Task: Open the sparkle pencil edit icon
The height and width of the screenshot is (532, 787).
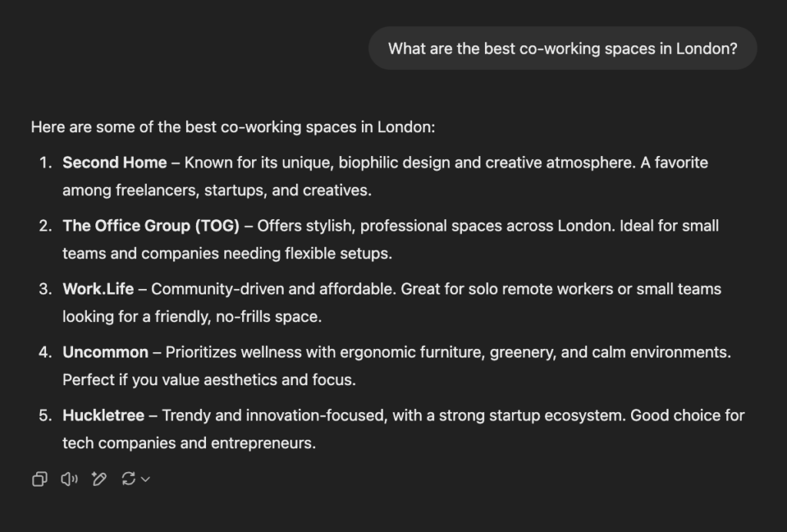Action: [x=98, y=480]
